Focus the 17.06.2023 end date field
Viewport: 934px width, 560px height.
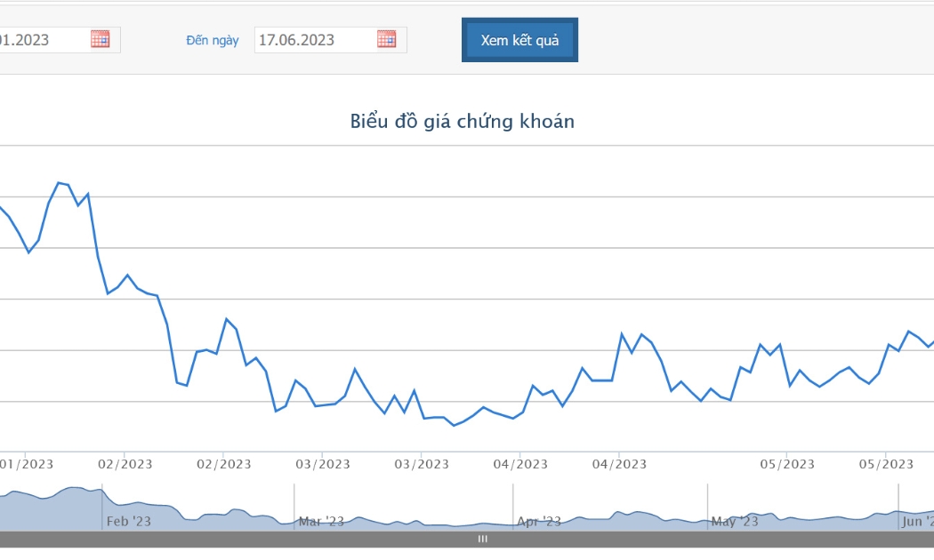315,40
